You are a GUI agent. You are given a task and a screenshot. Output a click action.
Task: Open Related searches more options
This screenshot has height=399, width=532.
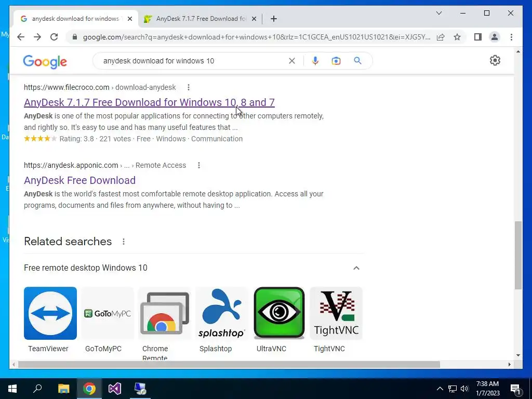click(124, 242)
